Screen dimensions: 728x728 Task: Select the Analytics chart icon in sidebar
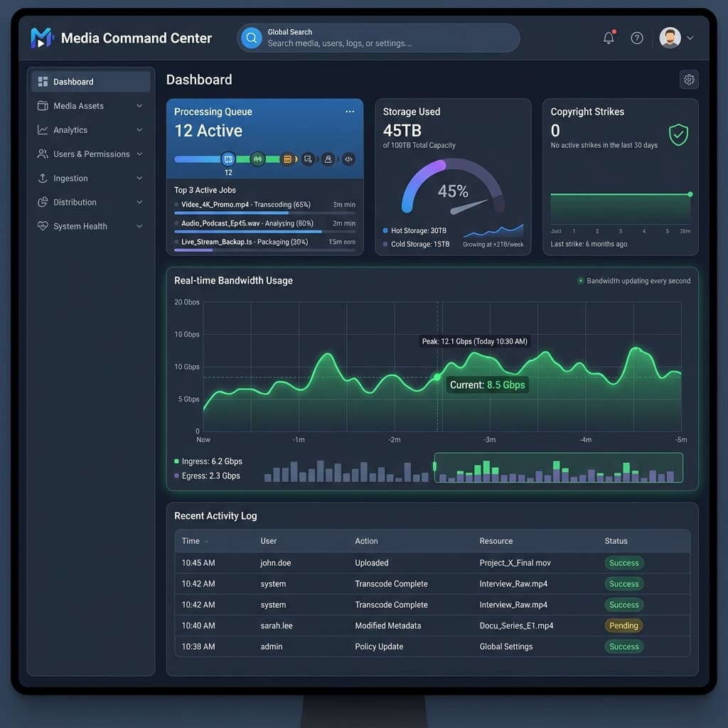pyautogui.click(x=43, y=129)
